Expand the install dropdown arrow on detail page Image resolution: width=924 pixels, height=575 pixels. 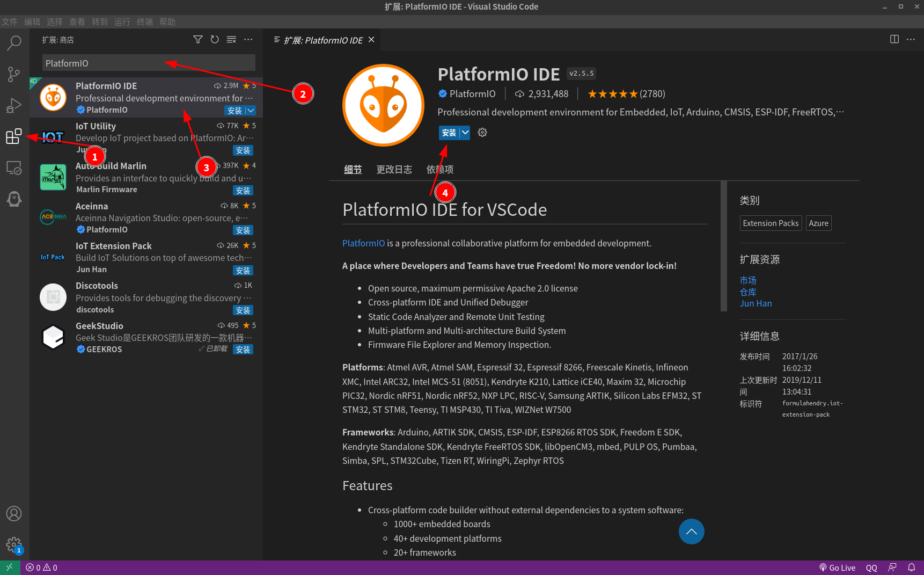465,133
